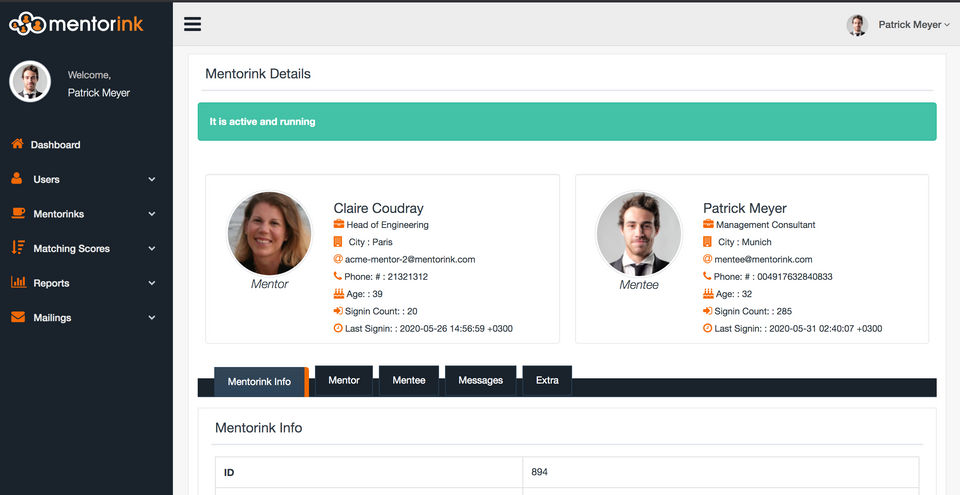Click sign-in icon beside Signin Count : 20
The width and height of the screenshot is (960, 495).
(339, 311)
